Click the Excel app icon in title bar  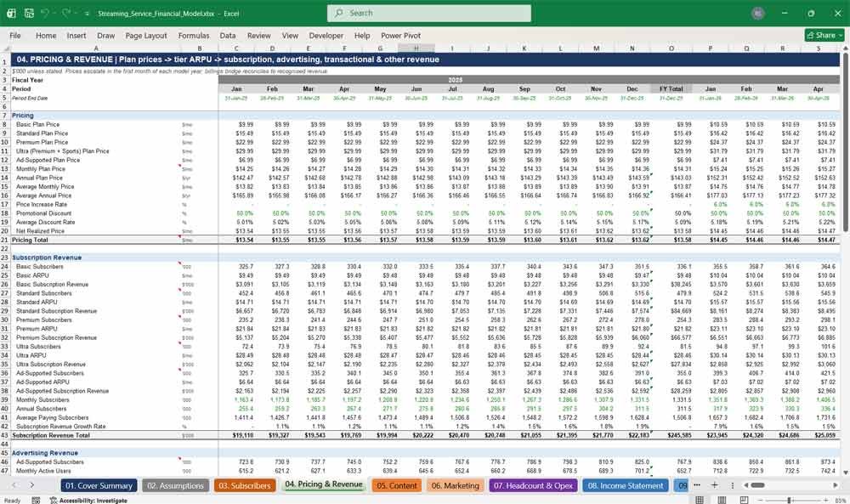click(11, 13)
